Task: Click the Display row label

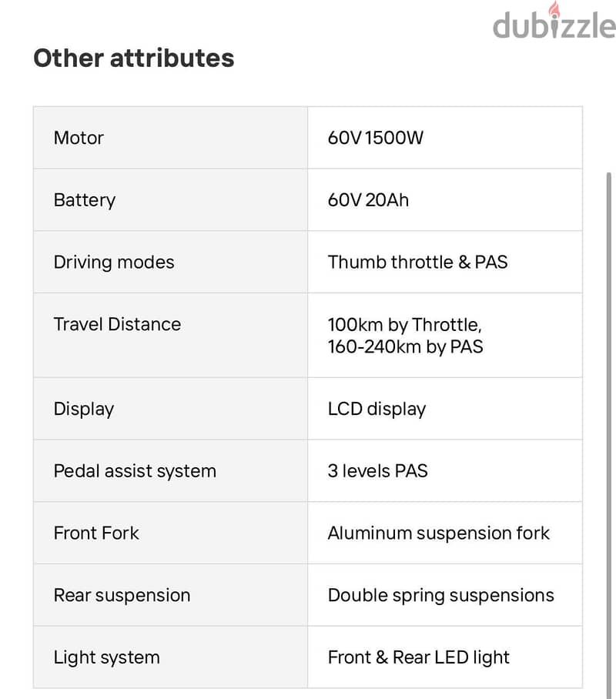Action: tap(84, 410)
